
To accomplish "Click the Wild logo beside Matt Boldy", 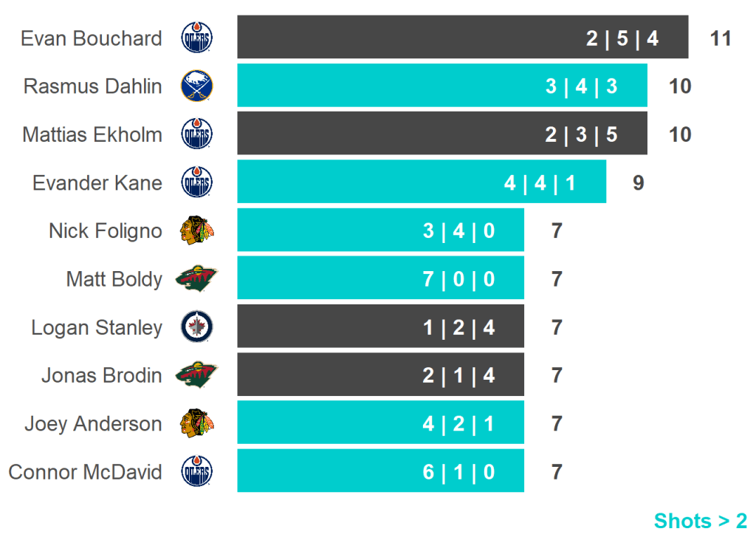I will click(196, 279).
